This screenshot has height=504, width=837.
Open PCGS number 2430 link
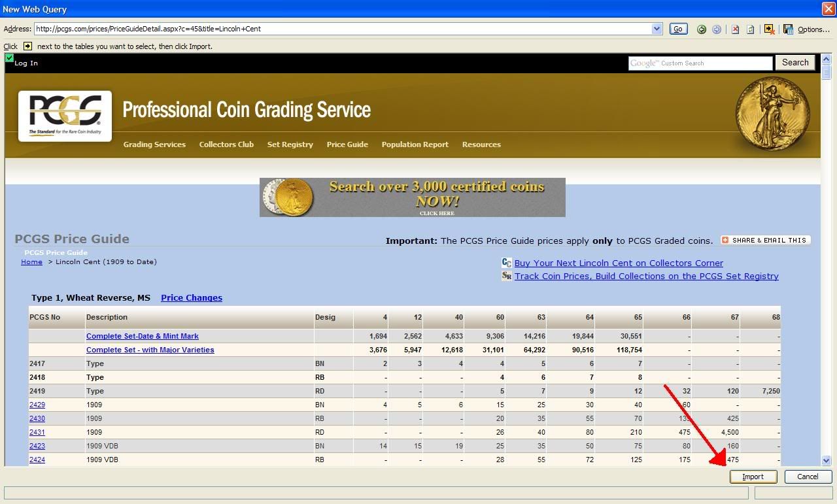pos(37,418)
